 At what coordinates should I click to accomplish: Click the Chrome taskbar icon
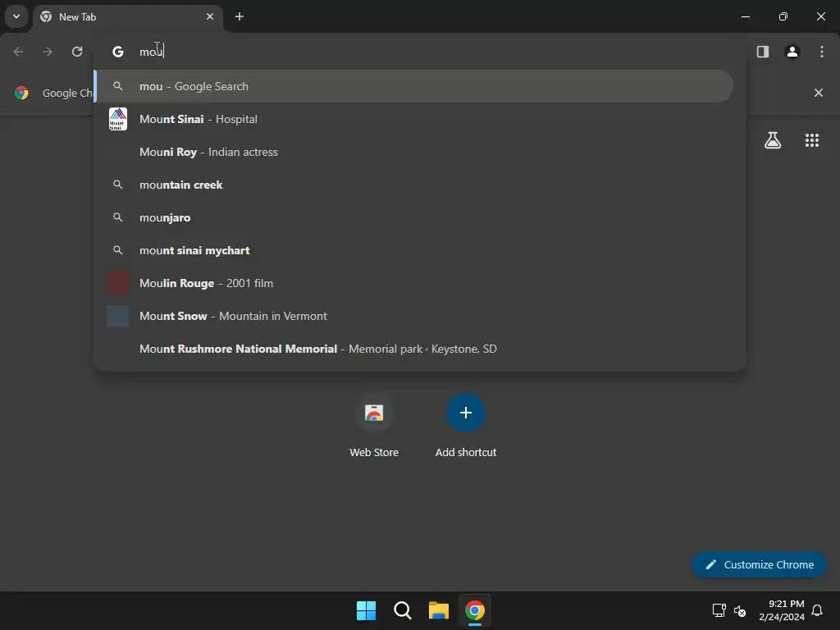(x=475, y=610)
